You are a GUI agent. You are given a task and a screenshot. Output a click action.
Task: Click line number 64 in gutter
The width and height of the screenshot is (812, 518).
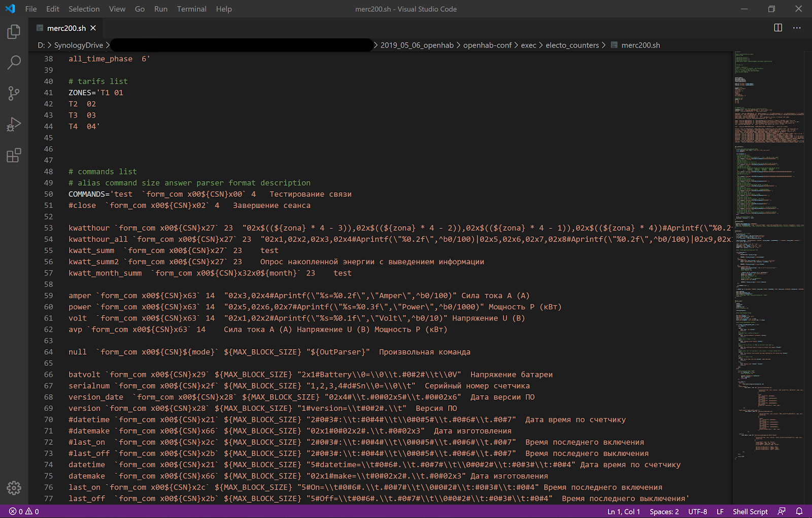[x=48, y=352]
